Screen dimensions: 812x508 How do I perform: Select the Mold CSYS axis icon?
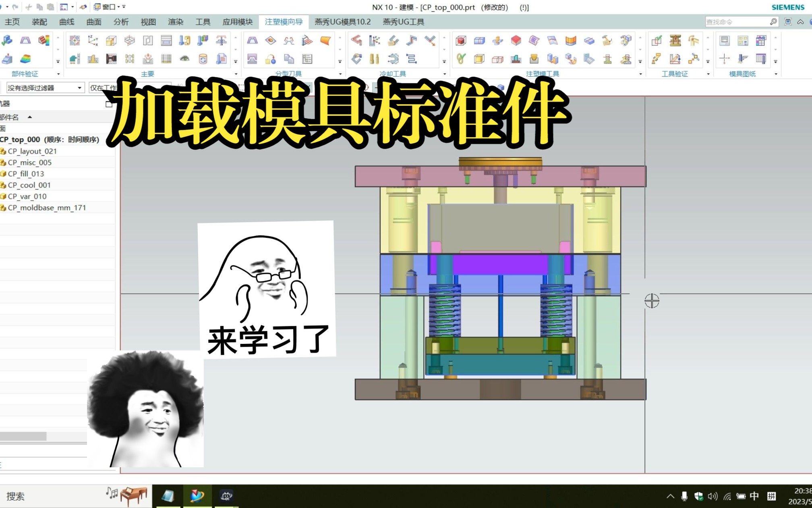point(93,40)
